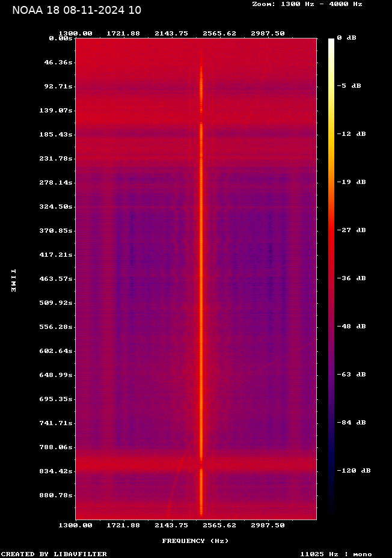Click the Zoom: 1300 Hz - 4000 Hz label
The width and height of the screenshot is (392, 558).
[307, 4]
